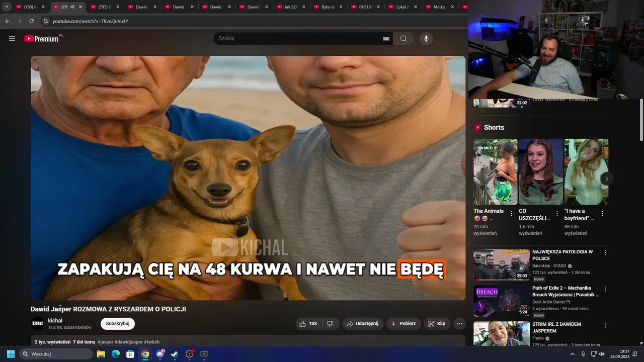Open Chrome tab search dropdown arrow
This screenshot has width=644, height=362.
coord(7,7)
